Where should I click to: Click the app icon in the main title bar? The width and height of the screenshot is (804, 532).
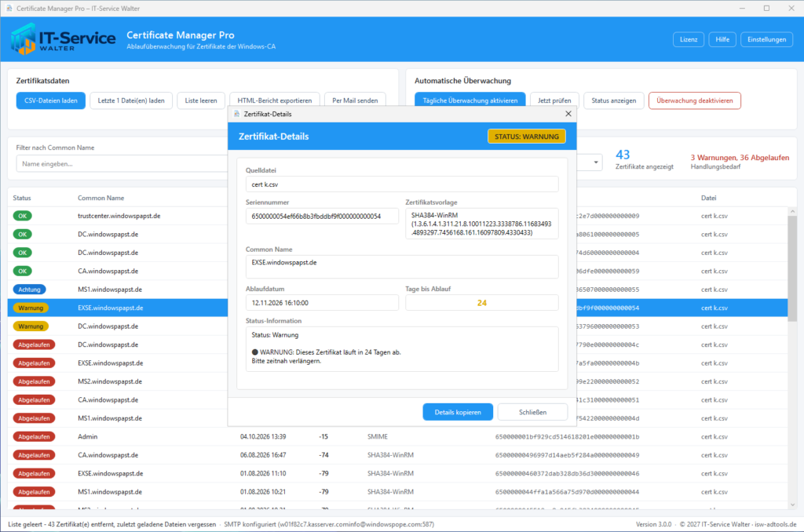9,8
